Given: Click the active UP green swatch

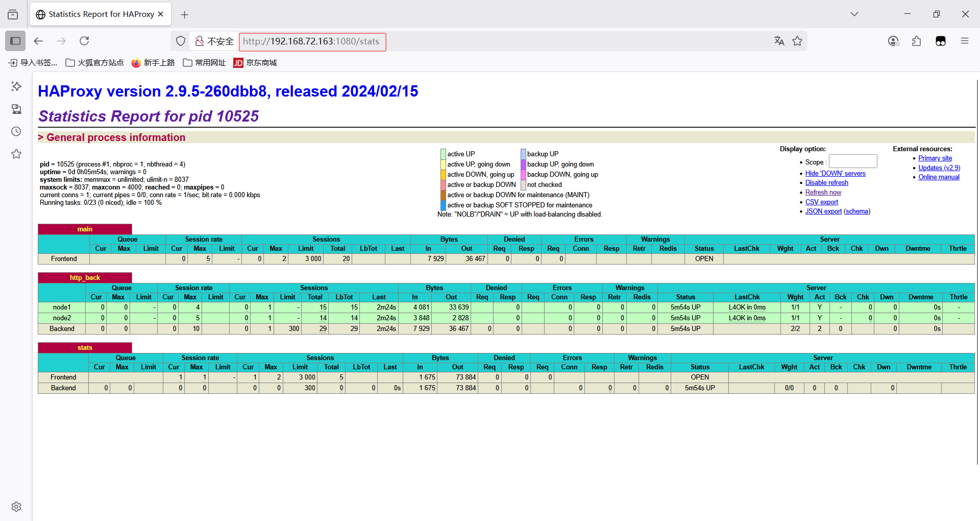Looking at the screenshot, I should pos(443,154).
